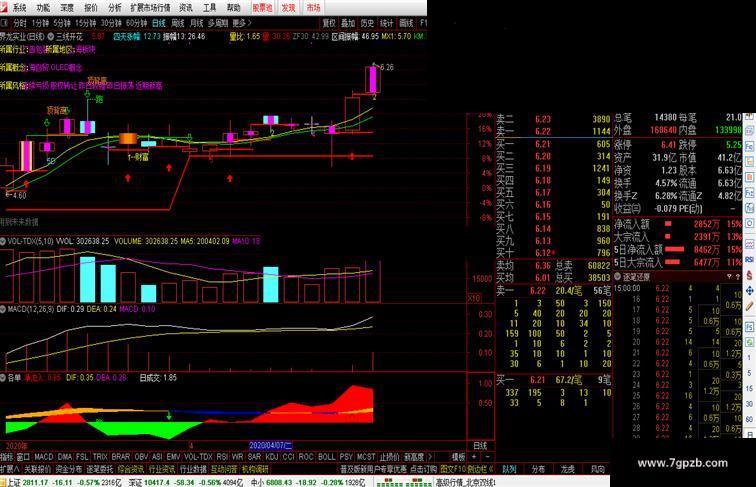756x487 pixels.
Task: Switch to the 龙虎 tab
Action: click(567, 469)
